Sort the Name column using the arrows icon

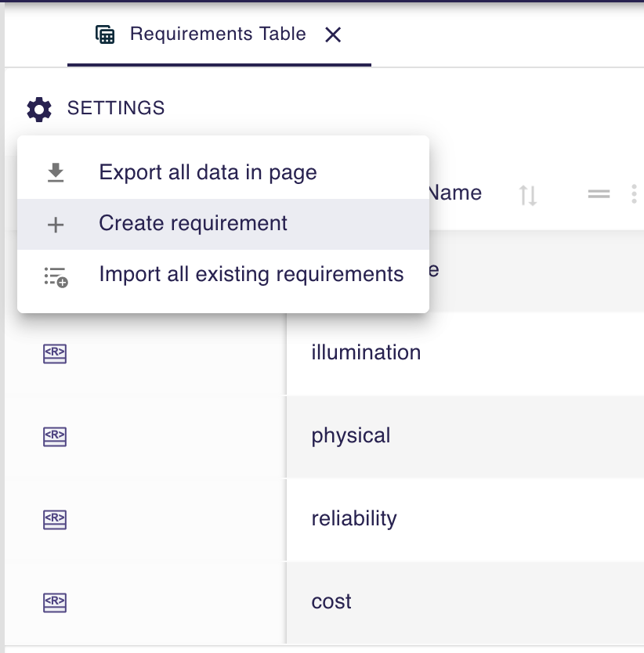tap(528, 193)
